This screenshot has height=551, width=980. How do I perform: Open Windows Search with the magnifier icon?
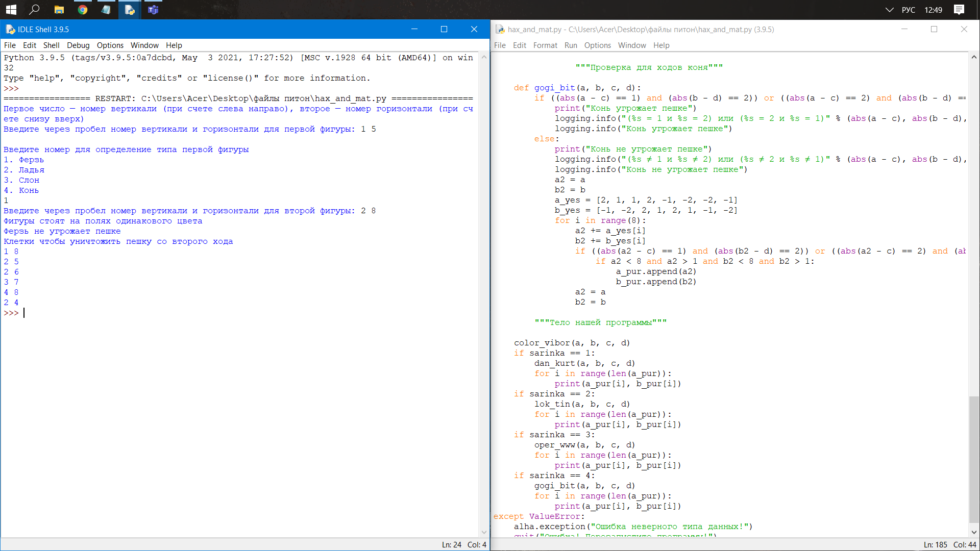point(34,10)
